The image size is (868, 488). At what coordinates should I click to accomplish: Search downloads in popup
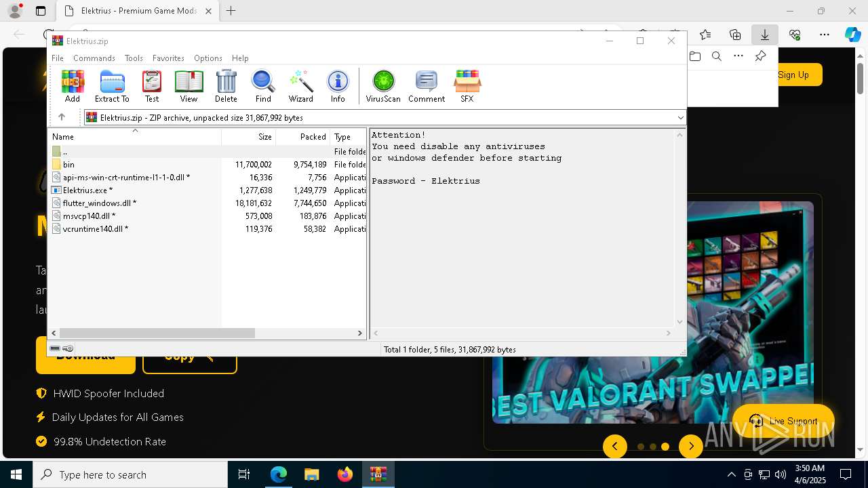pyautogui.click(x=717, y=56)
